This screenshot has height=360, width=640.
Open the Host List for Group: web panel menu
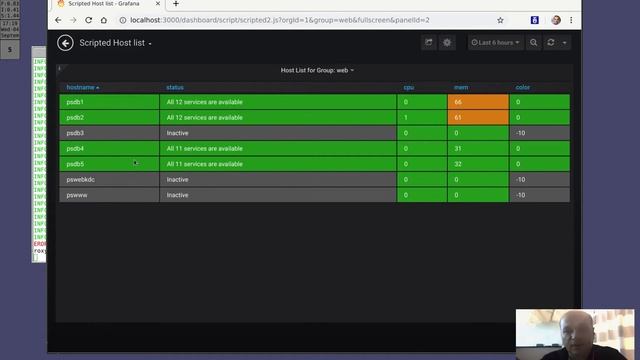click(317, 70)
